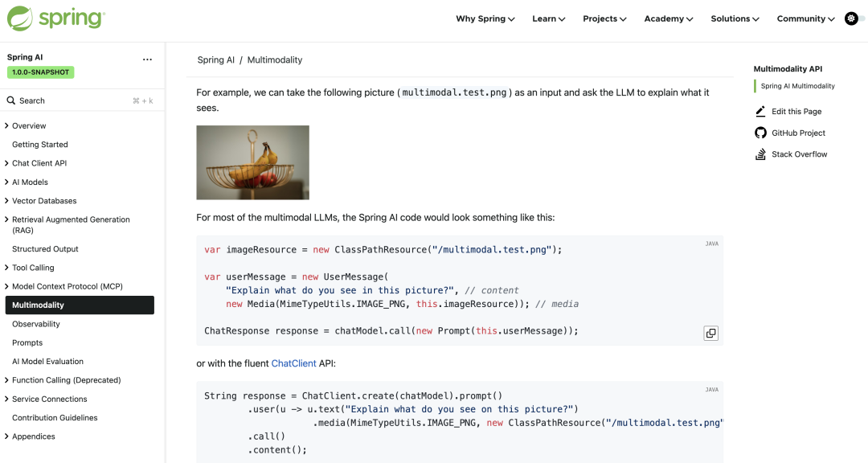Select the Multimodality sidebar item
868x463 pixels.
tap(80, 305)
